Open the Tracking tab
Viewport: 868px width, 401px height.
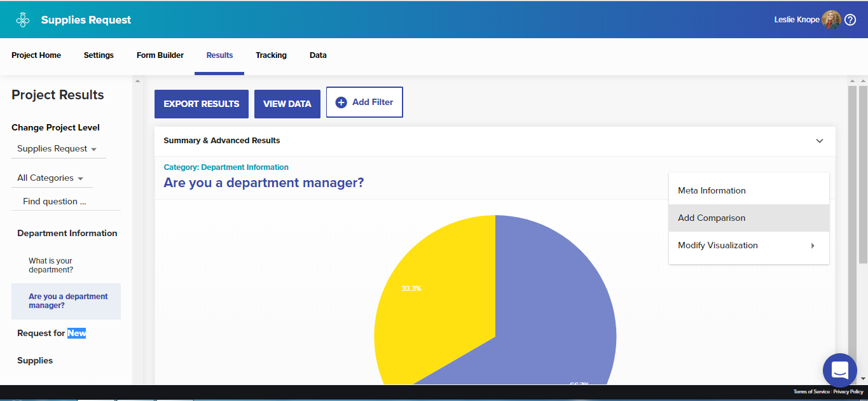point(271,55)
